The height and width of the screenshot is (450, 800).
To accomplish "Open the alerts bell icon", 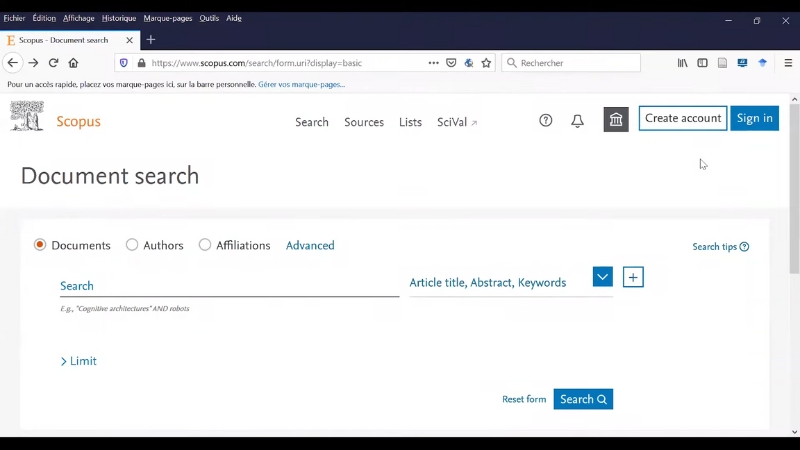I will click(x=577, y=121).
